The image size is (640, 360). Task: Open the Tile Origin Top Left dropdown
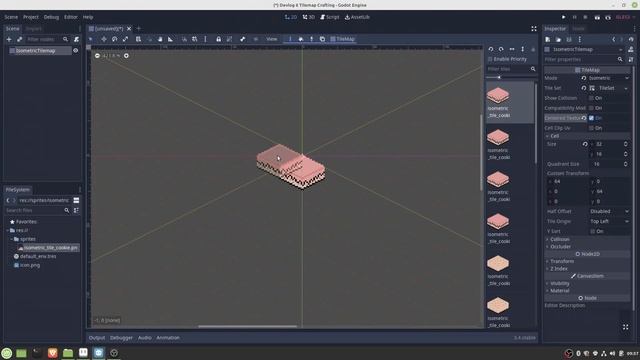pos(609,221)
